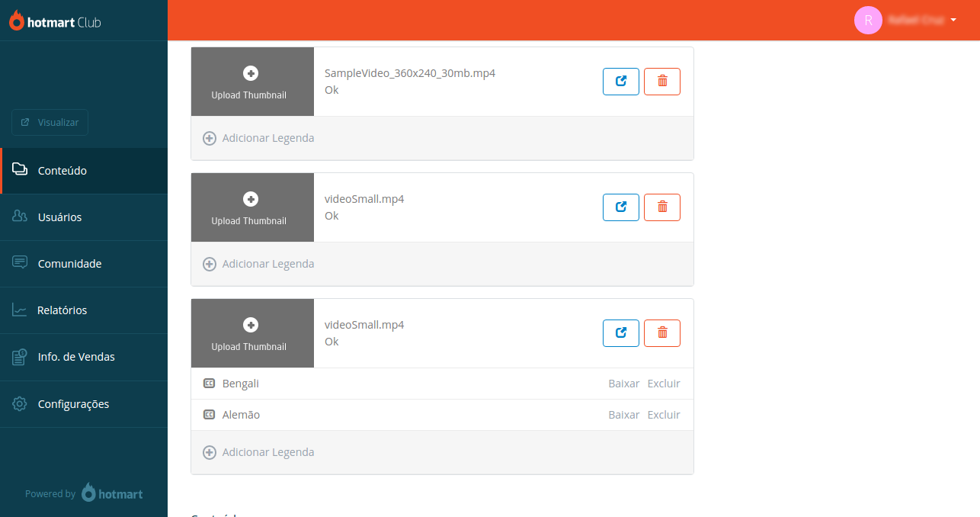Open external link icon for first videoSmall.mp4

621,207
